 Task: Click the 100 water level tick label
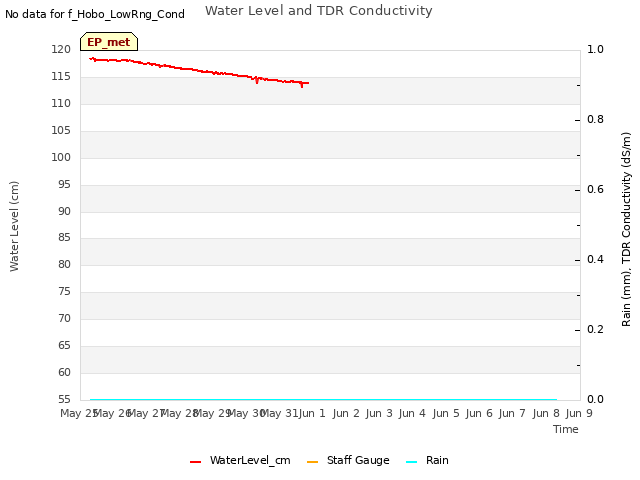pos(61,157)
